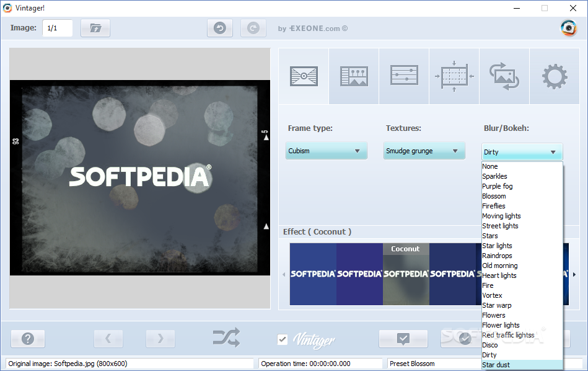Open image folder button
This screenshot has height=371, width=588.
click(95, 28)
